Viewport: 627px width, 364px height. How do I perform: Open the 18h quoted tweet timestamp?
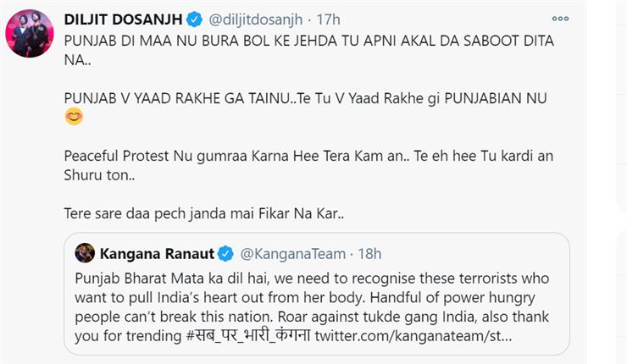click(x=369, y=254)
